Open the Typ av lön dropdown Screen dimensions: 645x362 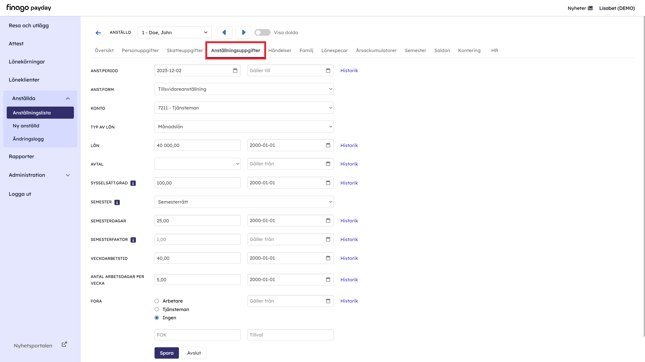[244, 127]
